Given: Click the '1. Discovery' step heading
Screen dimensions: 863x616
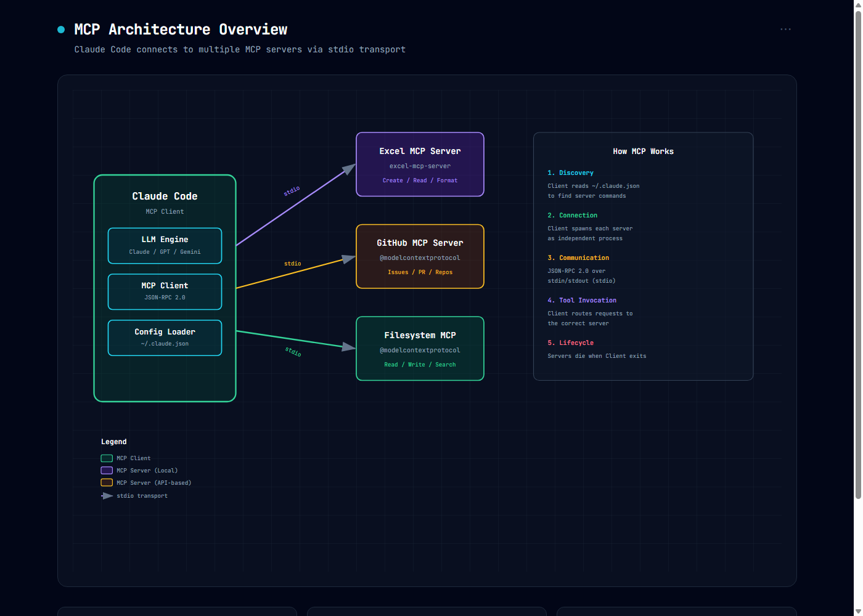Looking at the screenshot, I should 570,173.
